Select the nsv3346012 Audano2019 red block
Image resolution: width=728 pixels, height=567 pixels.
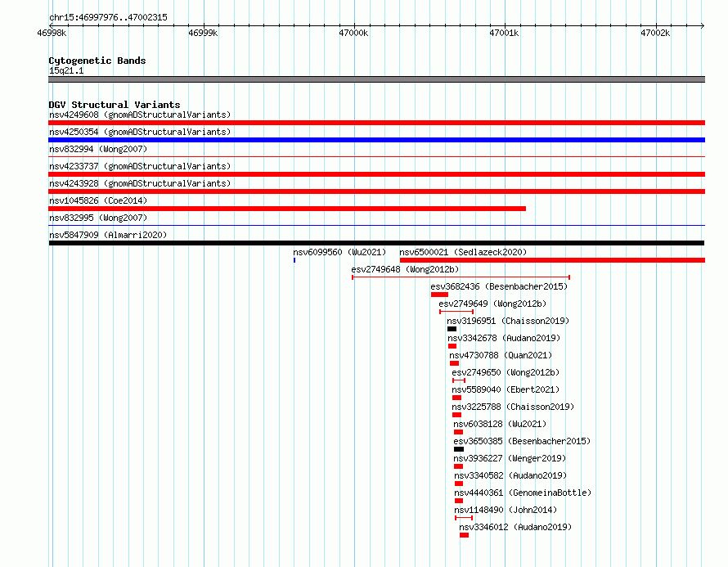pyautogui.click(x=464, y=535)
